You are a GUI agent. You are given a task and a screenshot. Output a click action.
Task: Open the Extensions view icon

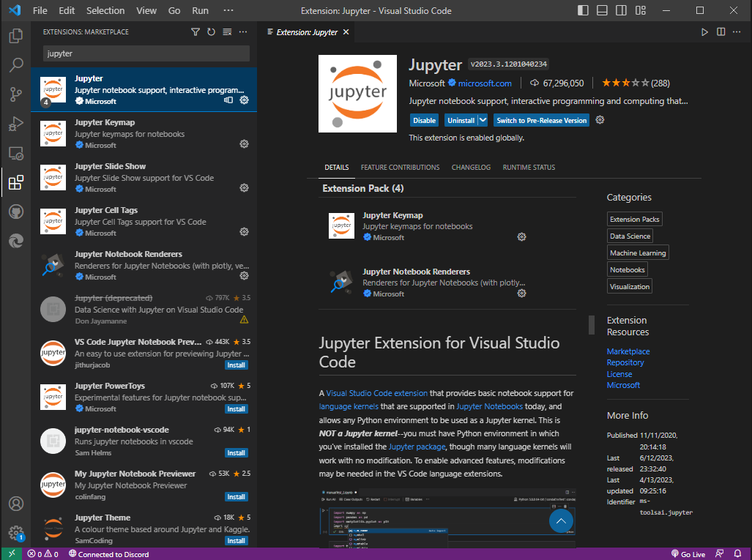tap(16, 182)
